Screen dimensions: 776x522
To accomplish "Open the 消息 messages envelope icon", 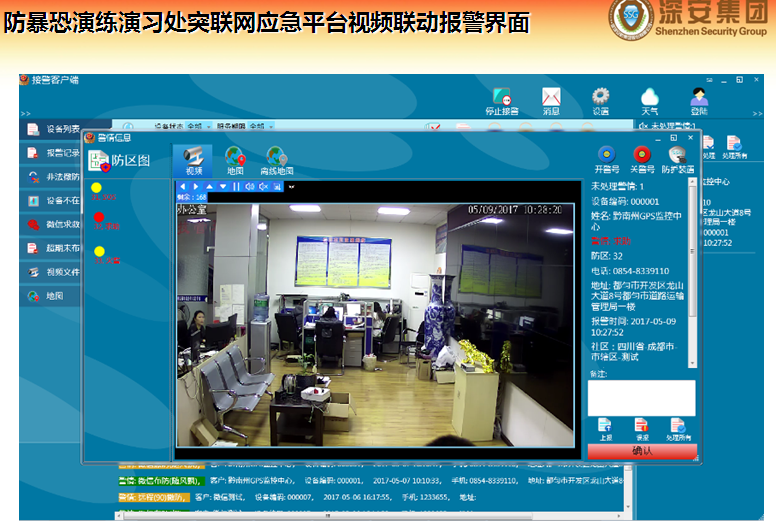I will click(x=551, y=97).
